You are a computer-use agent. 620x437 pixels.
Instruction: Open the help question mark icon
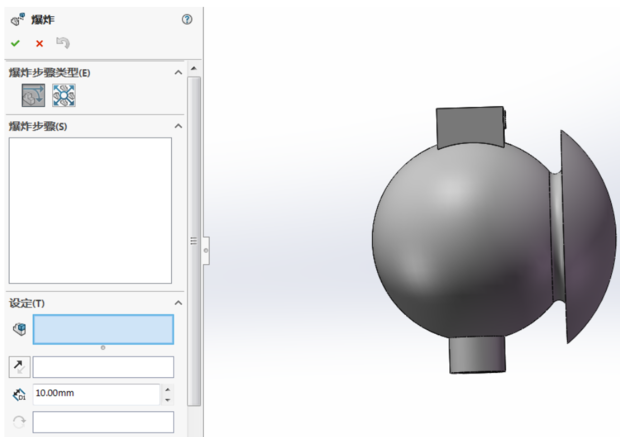click(x=187, y=19)
